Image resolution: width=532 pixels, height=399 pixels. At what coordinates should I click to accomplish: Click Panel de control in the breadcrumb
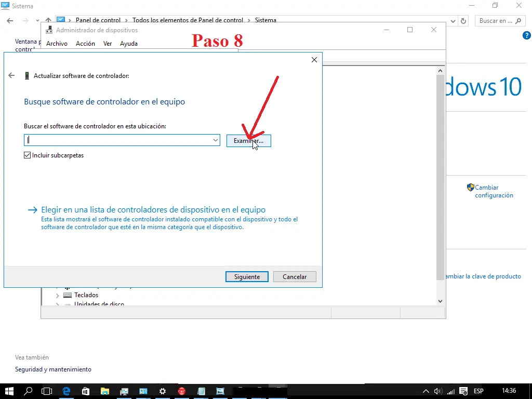98,20
